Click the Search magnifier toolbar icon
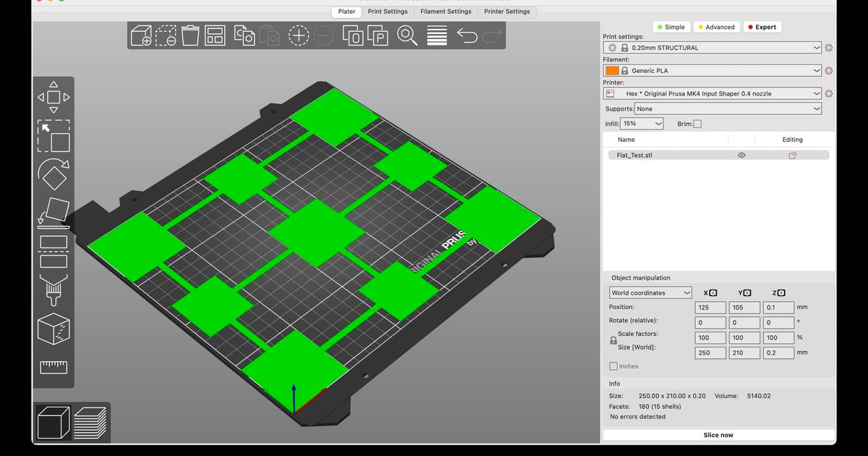Image resolution: width=868 pixels, height=456 pixels. [407, 35]
